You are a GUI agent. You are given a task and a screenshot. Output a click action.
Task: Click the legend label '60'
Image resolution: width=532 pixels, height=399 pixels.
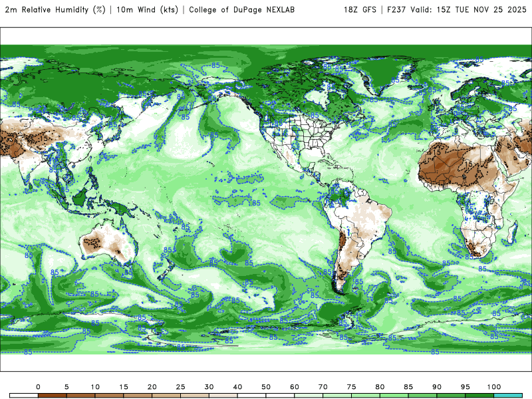[295, 387]
